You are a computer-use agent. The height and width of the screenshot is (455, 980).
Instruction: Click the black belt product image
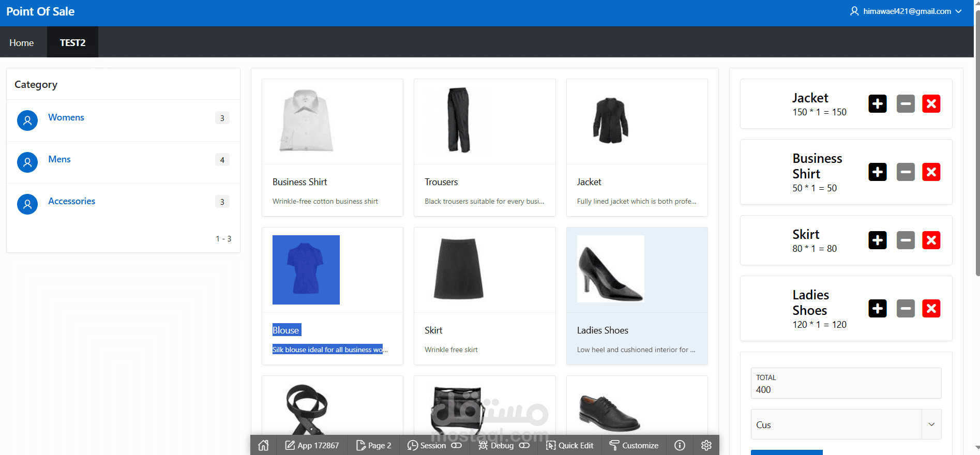point(307,408)
